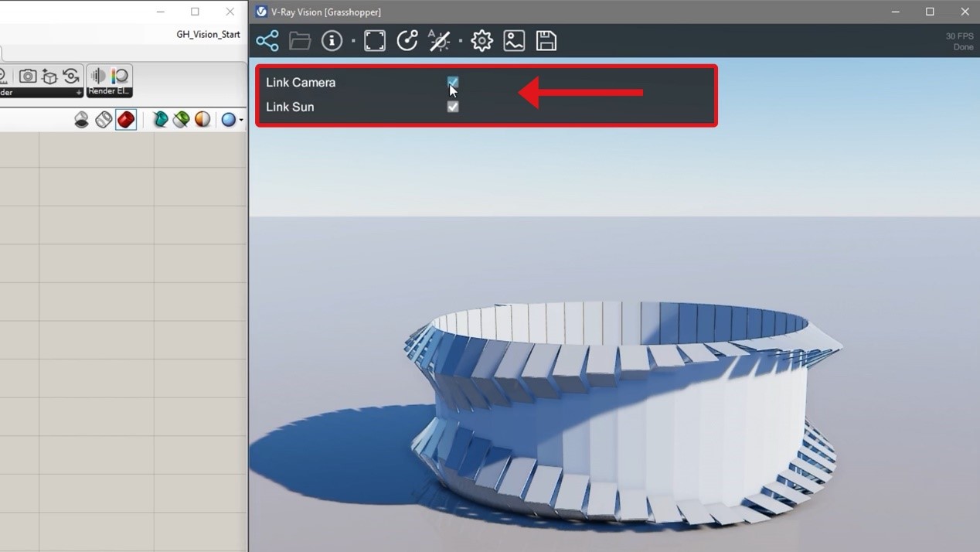Toggle the auto exposure sun icon
Image resolution: width=980 pixels, height=552 pixels.
pyautogui.click(x=440, y=41)
